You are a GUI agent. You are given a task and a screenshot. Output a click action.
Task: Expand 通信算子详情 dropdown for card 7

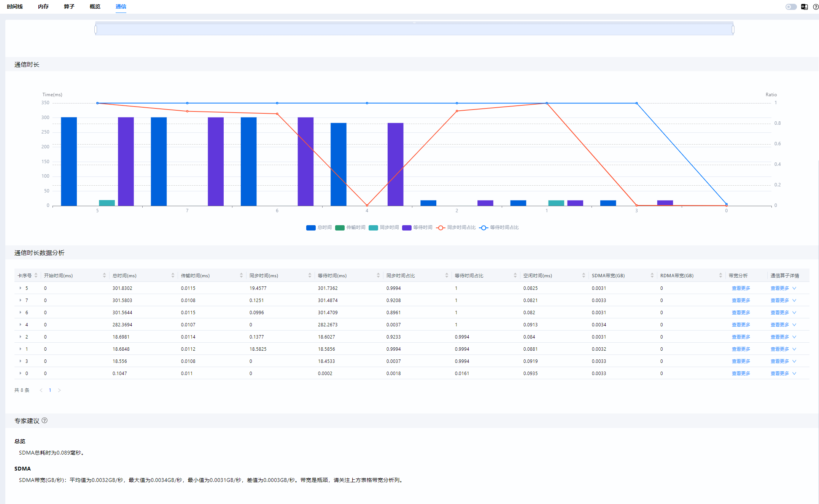pos(794,300)
